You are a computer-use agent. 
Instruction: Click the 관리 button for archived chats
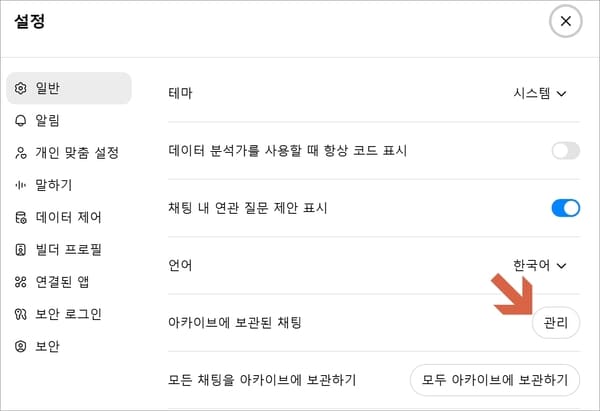556,323
